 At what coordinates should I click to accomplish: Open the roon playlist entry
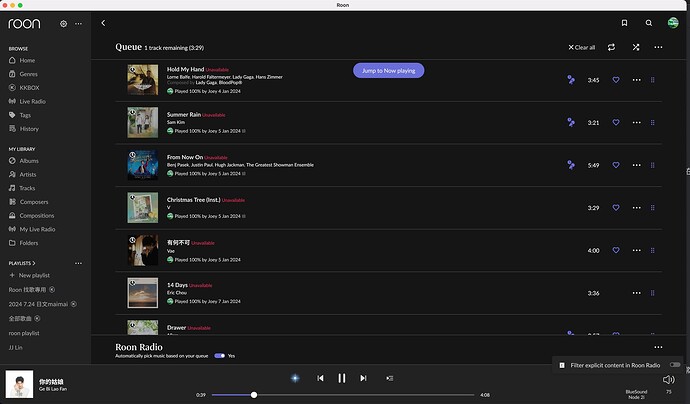24,333
